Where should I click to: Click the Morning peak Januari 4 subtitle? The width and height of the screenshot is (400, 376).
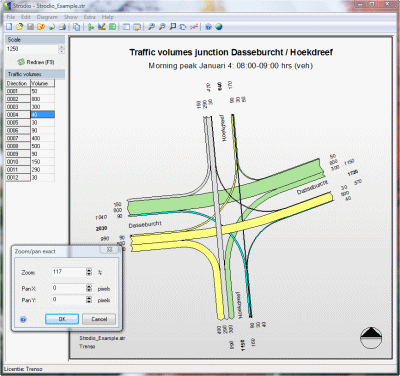pyautogui.click(x=231, y=66)
